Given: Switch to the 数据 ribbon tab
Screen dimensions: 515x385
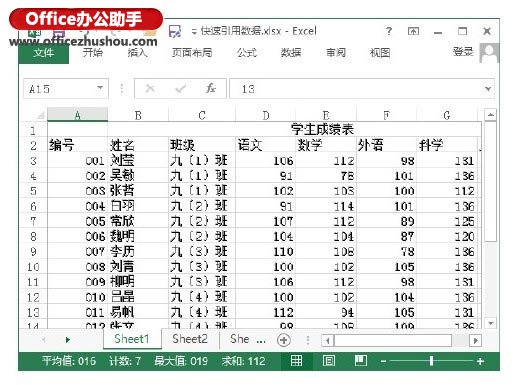Looking at the screenshot, I should tap(291, 53).
